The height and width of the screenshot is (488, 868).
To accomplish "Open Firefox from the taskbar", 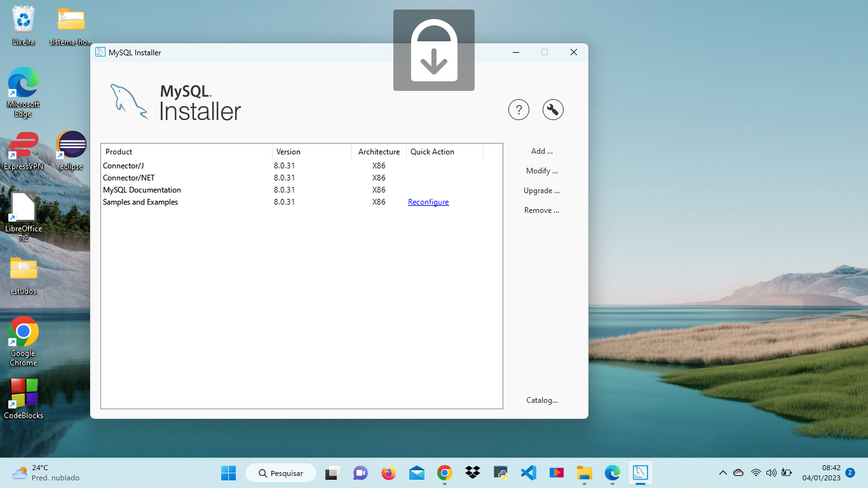I will coord(388,473).
